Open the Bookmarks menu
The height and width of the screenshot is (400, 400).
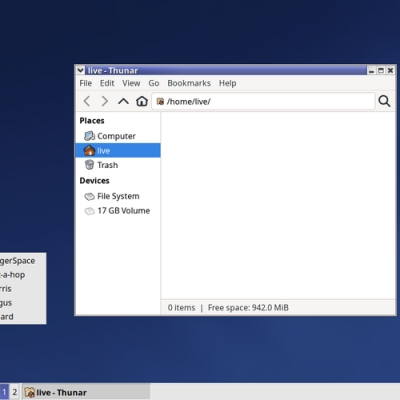189,83
